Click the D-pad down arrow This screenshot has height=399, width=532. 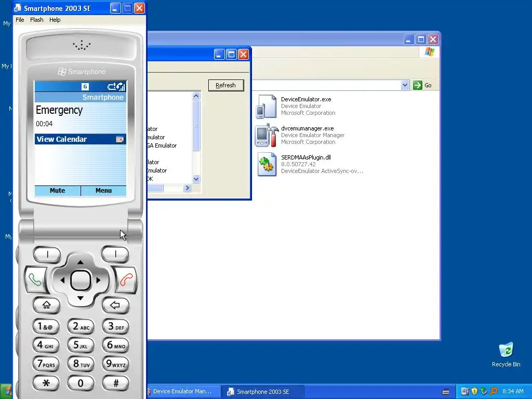click(x=81, y=298)
